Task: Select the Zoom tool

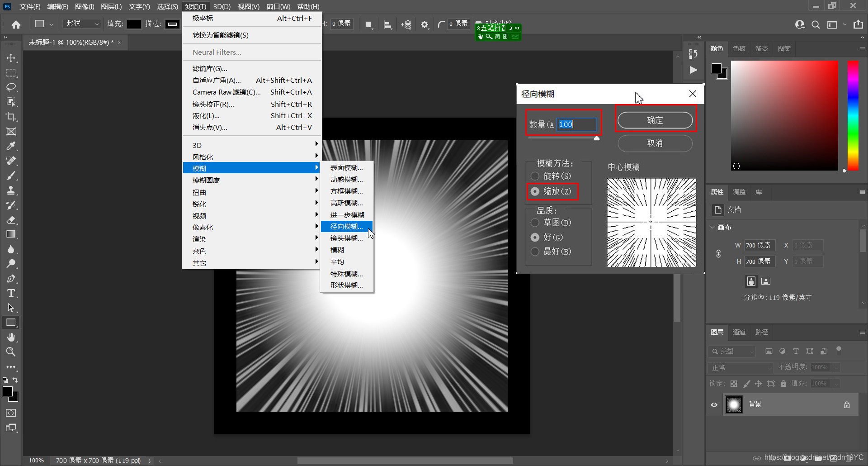Action: [11, 352]
